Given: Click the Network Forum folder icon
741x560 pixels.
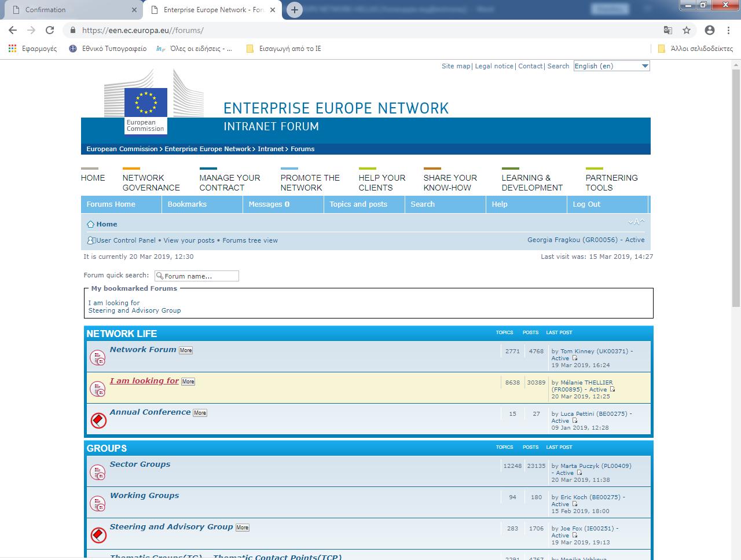Looking at the screenshot, I should pos(98,358).
